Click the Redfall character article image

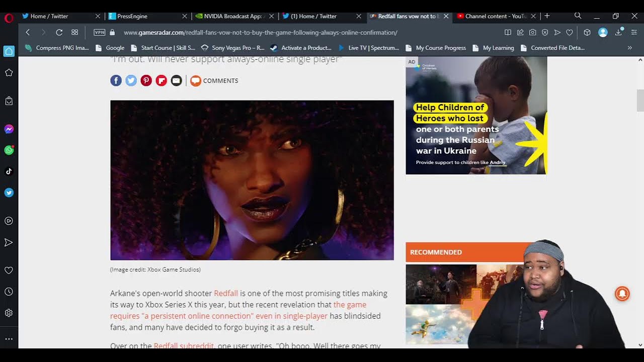(252, 180)
